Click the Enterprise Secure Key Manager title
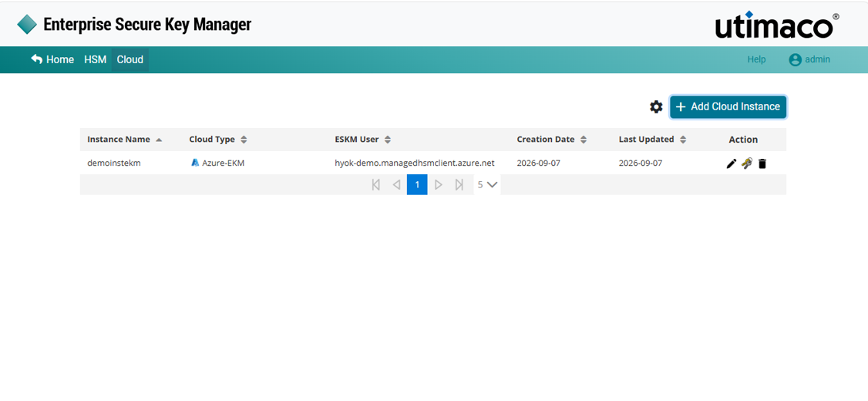The width and height of the screenshot is (868, 401). [x=147, y=25]
